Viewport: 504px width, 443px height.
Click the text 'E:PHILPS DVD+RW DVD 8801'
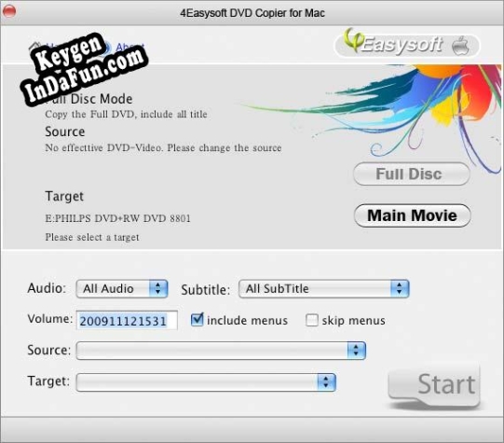coord(118,218)
